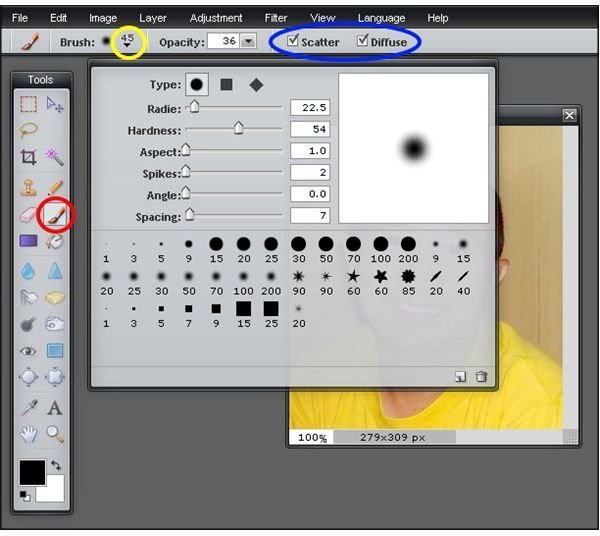Open the Help menu
Image resolution: width=600 pixels, height=536 pixels.
click(437, 18)
